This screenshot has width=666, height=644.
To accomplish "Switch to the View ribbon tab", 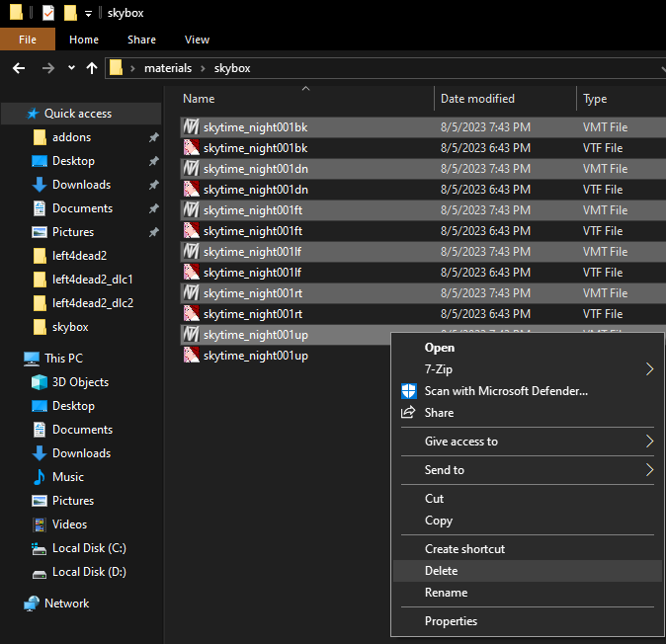I will tap(197, 40).
